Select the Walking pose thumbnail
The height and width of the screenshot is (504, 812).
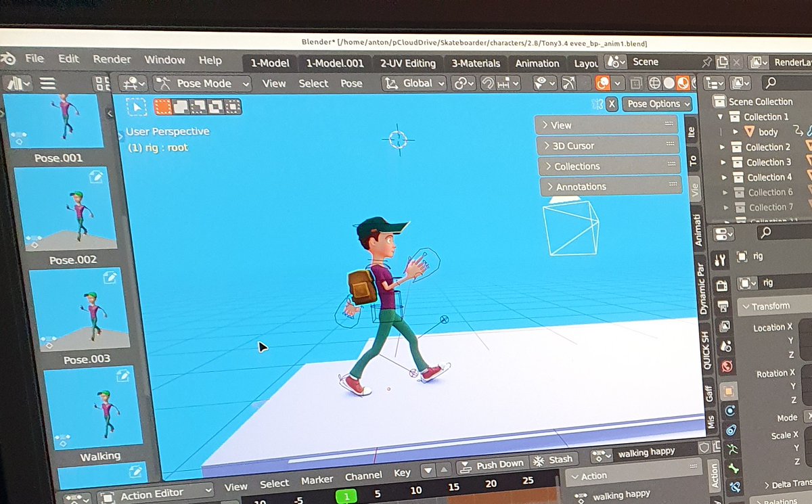92,407
